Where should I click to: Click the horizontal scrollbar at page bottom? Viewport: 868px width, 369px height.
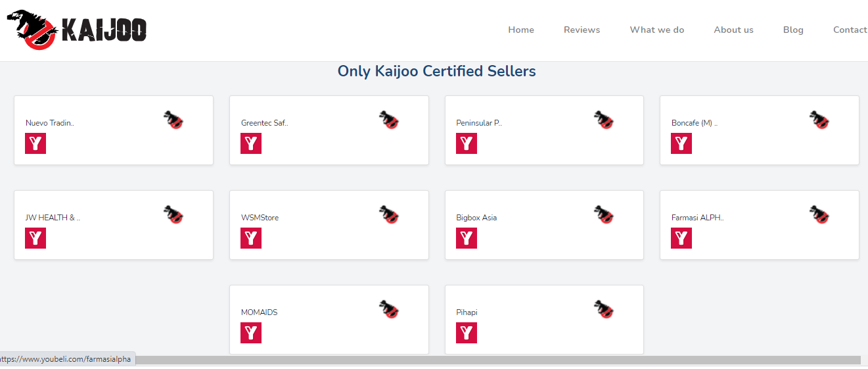(x=497, y=360)
